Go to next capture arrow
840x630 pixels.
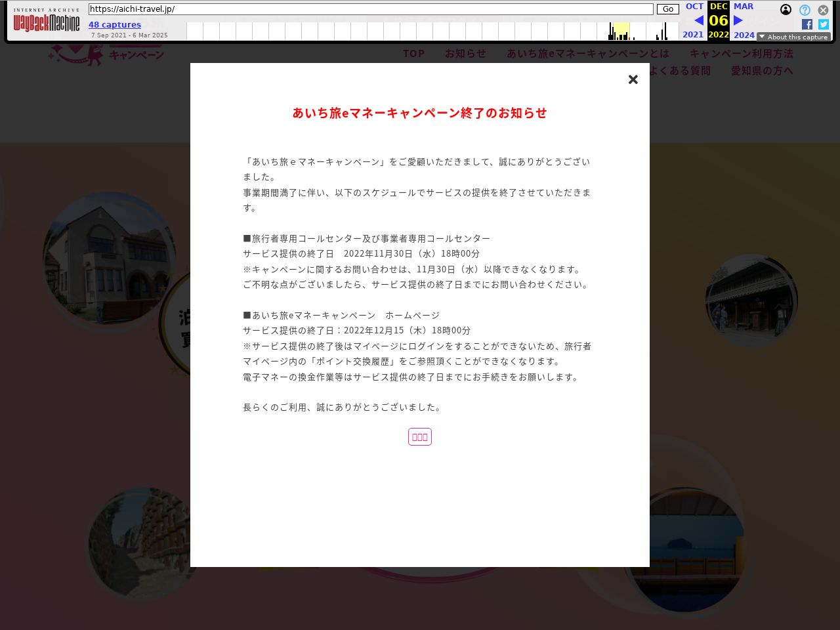coord(738,20)
